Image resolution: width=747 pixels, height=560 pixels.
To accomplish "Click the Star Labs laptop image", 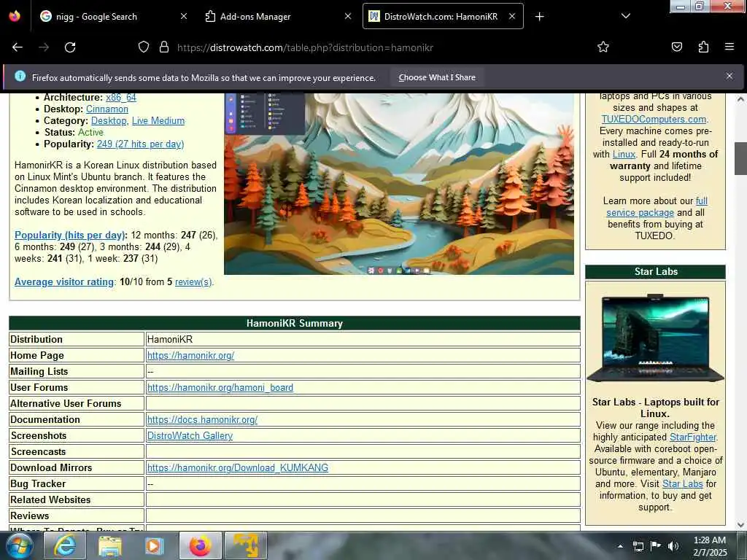I will [655, 338].
